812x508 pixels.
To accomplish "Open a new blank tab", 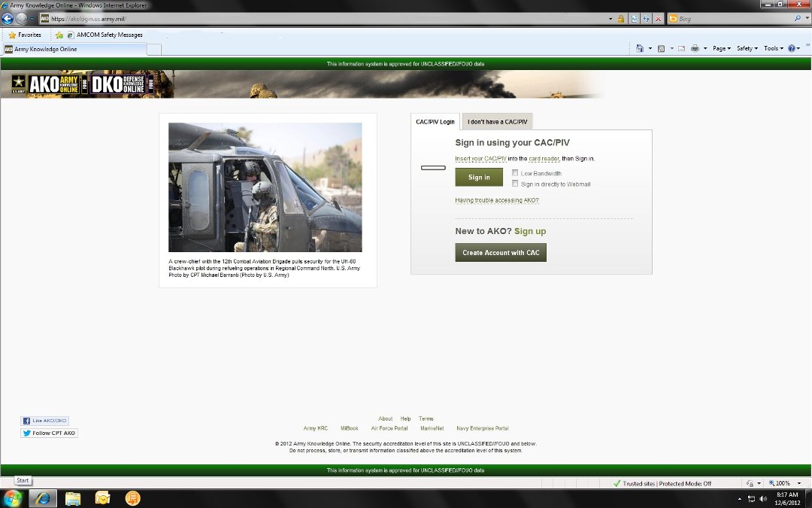I will coord(154,50).
